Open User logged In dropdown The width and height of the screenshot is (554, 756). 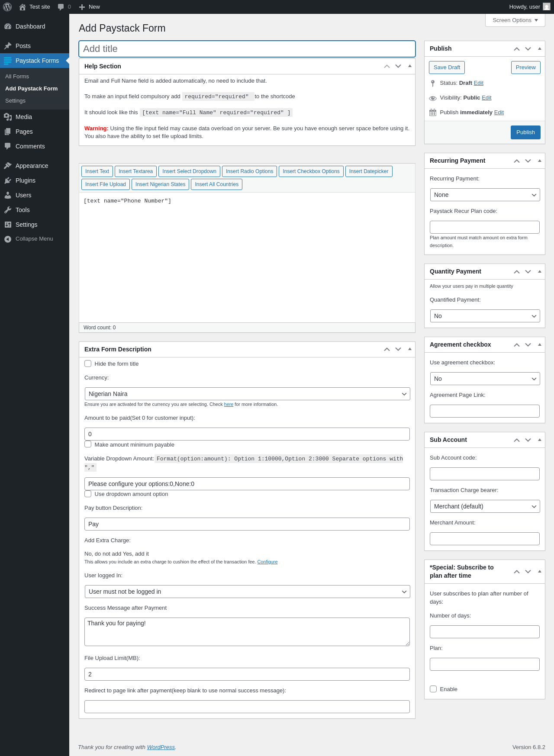247,592
